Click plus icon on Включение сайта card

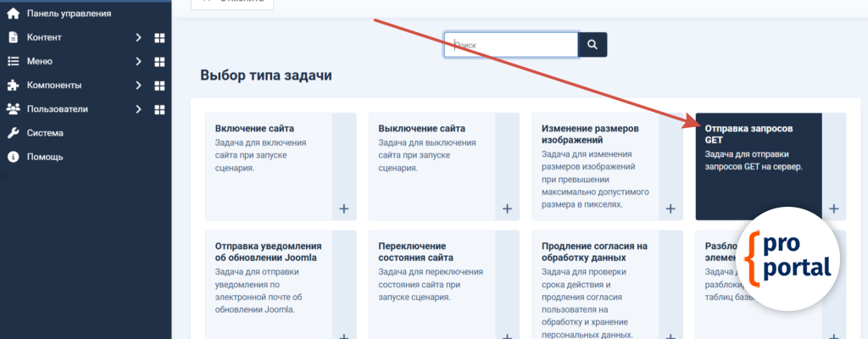[x=343, y=208]
